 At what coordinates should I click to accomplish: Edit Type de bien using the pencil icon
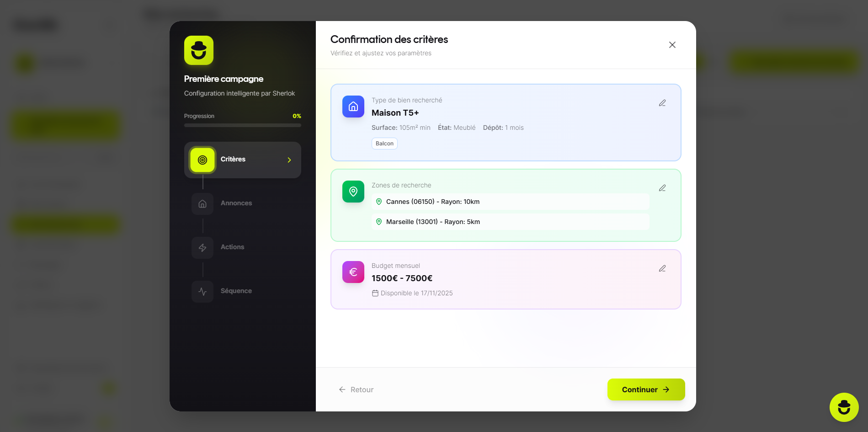pos(662,103)
